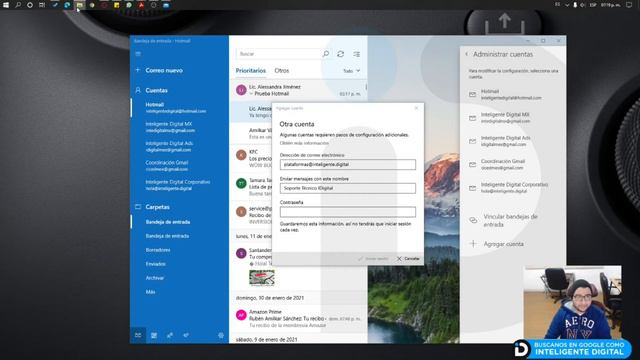This screenshot has height=360, width=640.
Task: Click the plus icon beside Agregar cuenta
Action: click(x=473, y=244)
